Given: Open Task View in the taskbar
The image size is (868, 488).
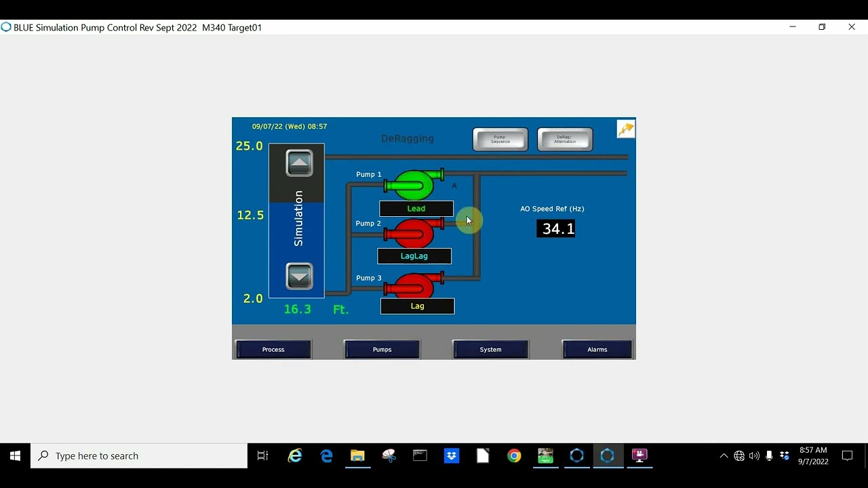Looking at the screenshot, I should click(262, 456).
